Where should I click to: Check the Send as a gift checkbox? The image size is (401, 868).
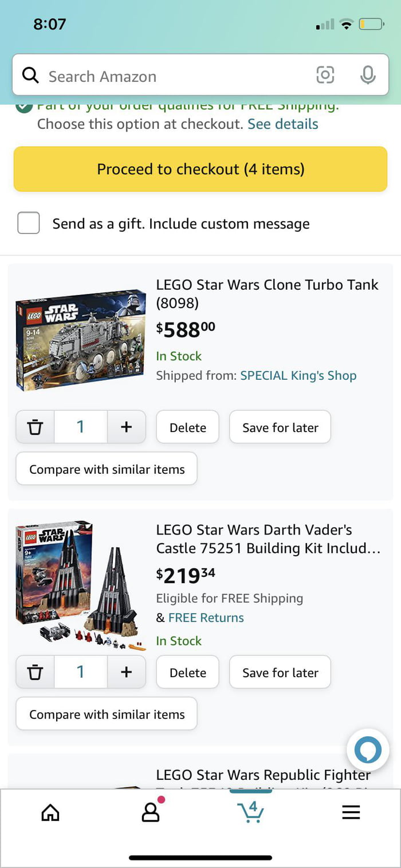(29, 223)
